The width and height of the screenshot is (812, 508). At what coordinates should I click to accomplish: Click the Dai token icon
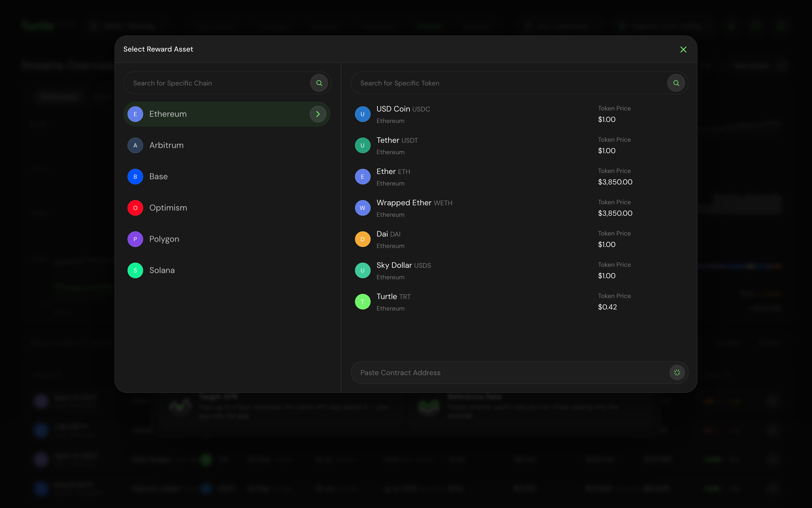(x=363, y=239)
